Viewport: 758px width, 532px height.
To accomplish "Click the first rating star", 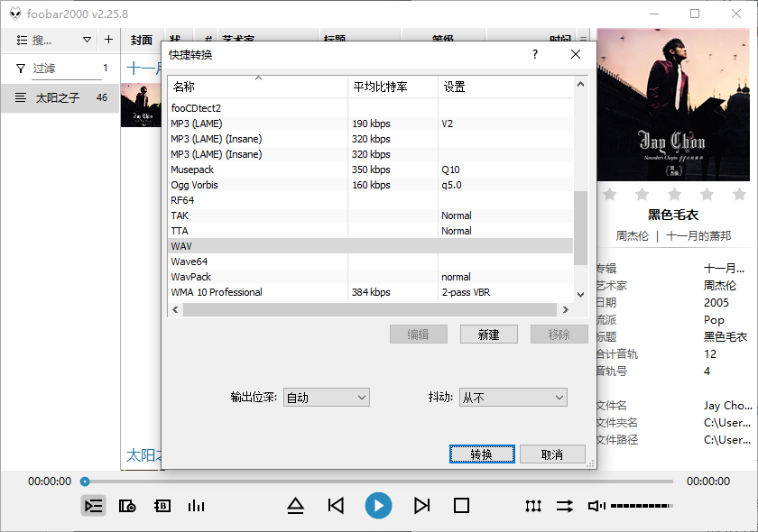I will [x=610, y=194].
